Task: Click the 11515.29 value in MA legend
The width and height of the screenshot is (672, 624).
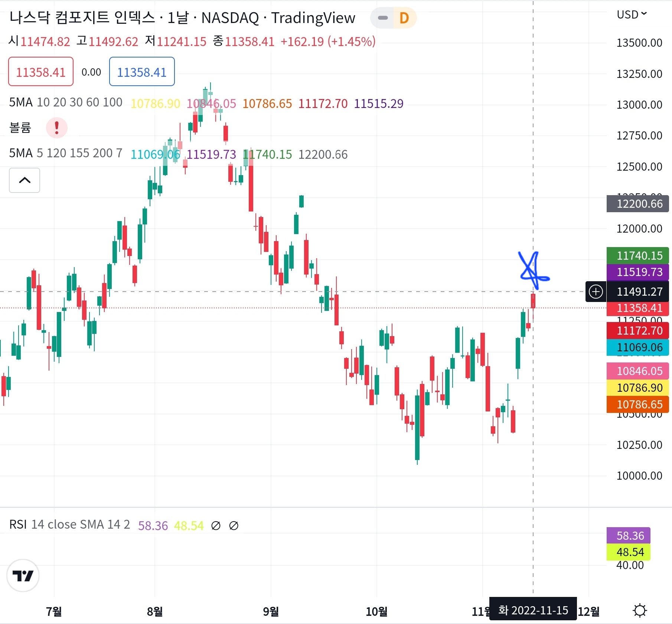Action: pyautogui.click(x=379, y=104)
